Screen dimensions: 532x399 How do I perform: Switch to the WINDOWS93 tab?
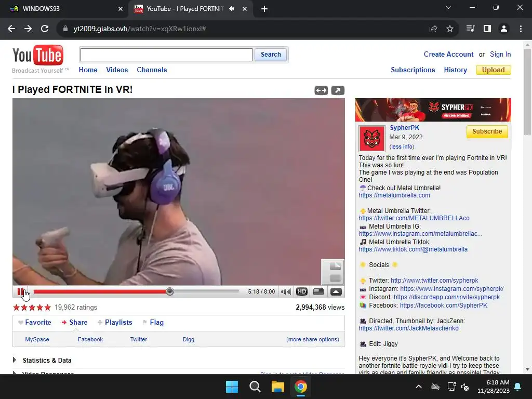coord(64,9)
